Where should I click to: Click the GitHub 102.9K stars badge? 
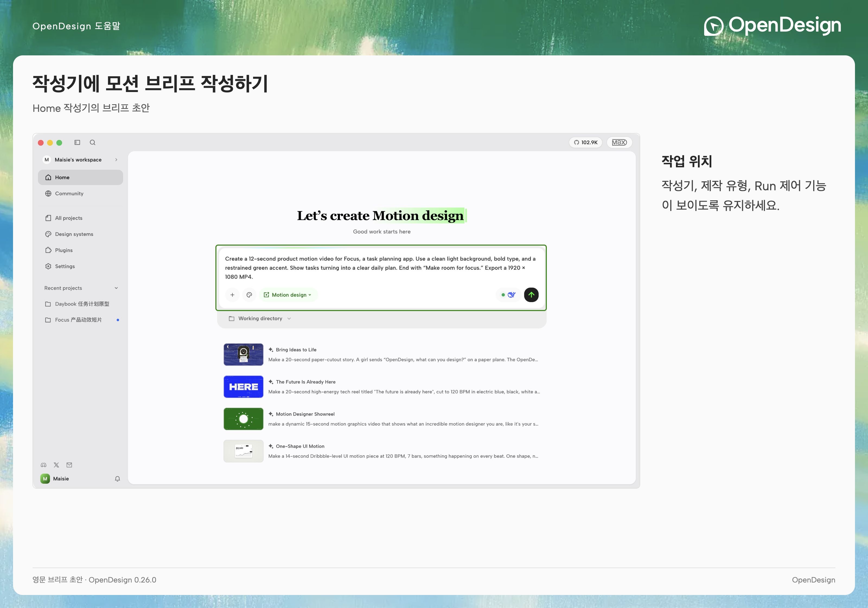pos(586,142)
